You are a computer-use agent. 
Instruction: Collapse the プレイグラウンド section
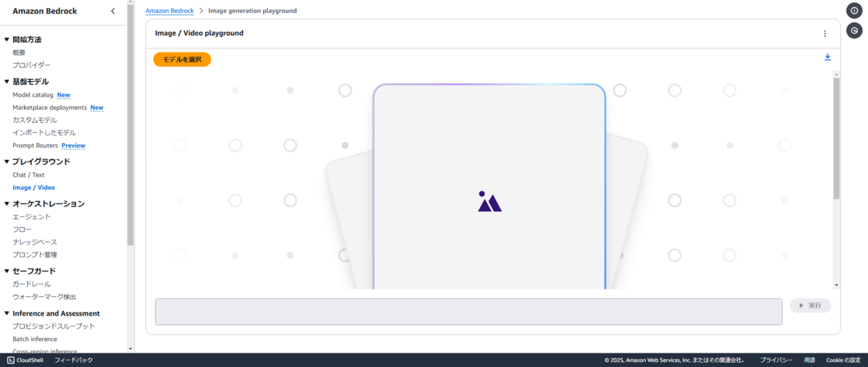point(7,161)
